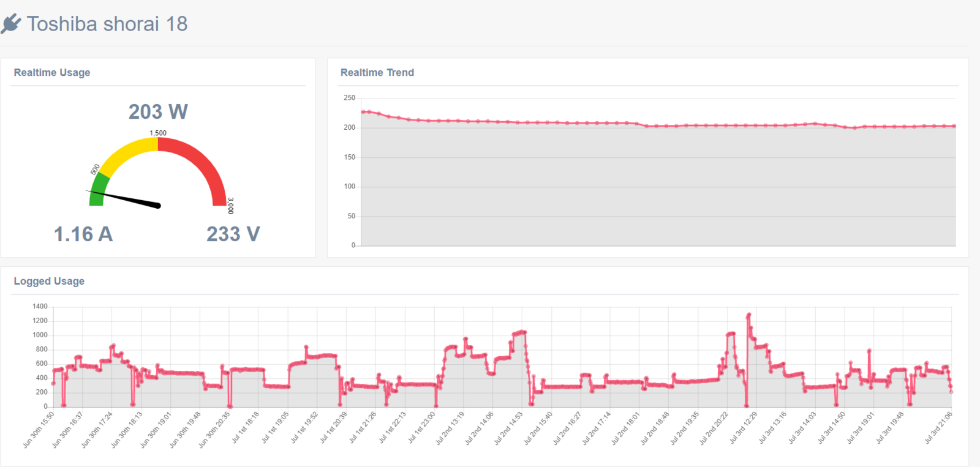Click the '250' axis label on Realtime Trend
This screenshot has height=467, width=980.
tap(349, 98)
